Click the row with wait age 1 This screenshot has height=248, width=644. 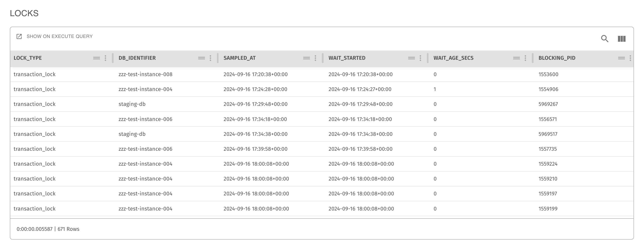coord(435,89)
